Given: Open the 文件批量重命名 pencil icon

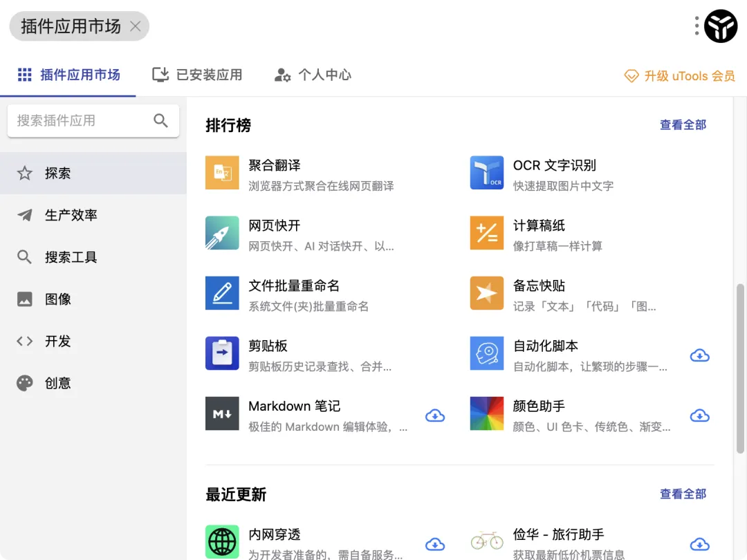Looking at the screenshot, I should (222, 293).
